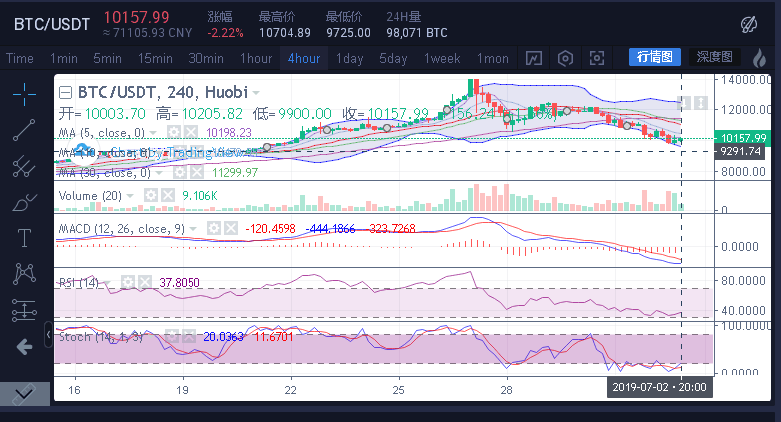This screenshot has width=781, height=422.
Task: Remove the Stoch indicator
Action: 189,337
